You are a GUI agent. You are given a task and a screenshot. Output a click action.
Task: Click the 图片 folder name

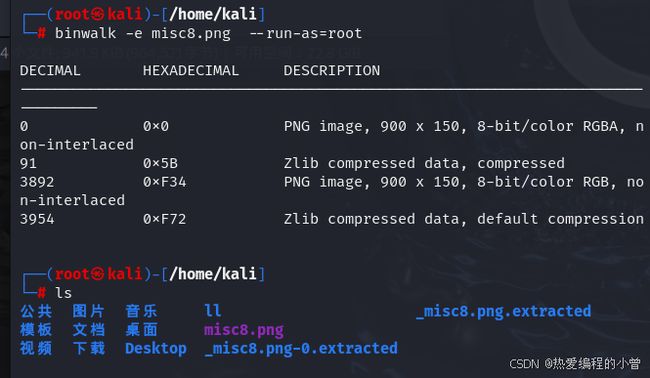(89, 311)
